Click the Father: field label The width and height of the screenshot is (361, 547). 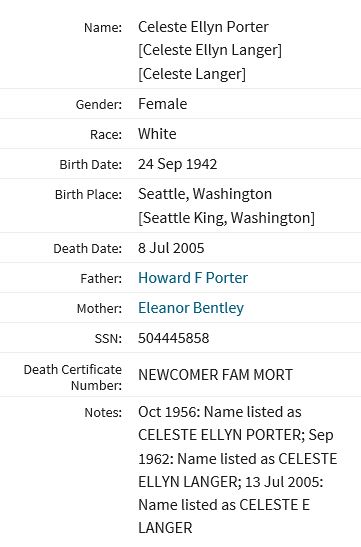(101, 279)
